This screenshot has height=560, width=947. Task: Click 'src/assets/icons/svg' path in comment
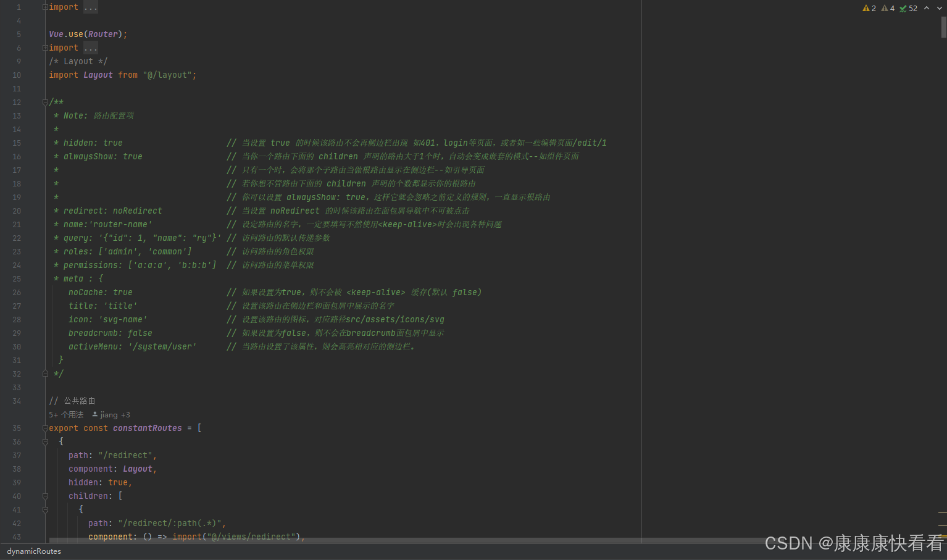395,320
